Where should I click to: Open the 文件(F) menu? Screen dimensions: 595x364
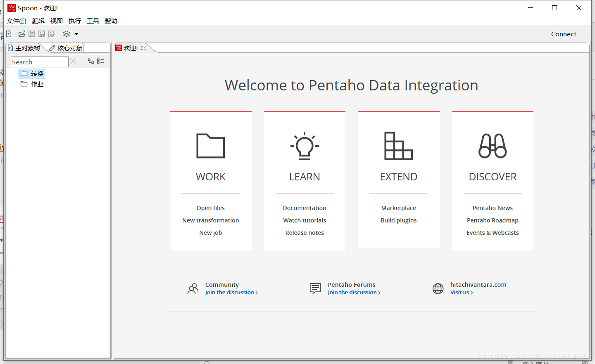point(17,21)
